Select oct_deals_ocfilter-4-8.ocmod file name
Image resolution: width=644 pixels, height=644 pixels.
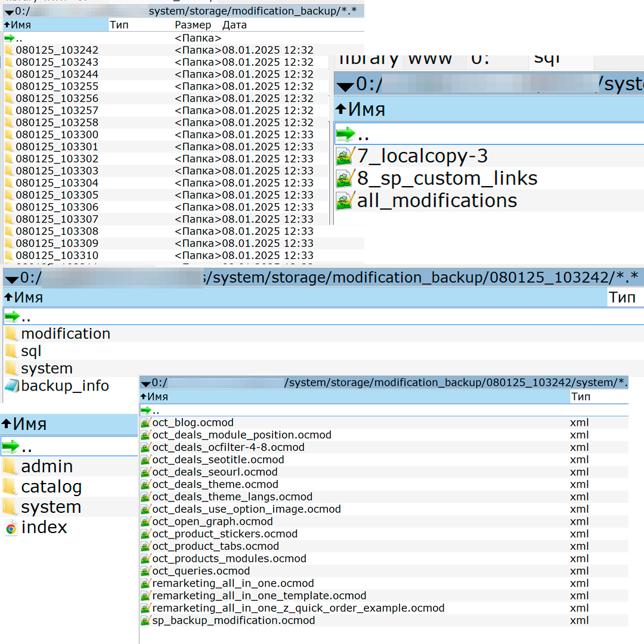228,447
